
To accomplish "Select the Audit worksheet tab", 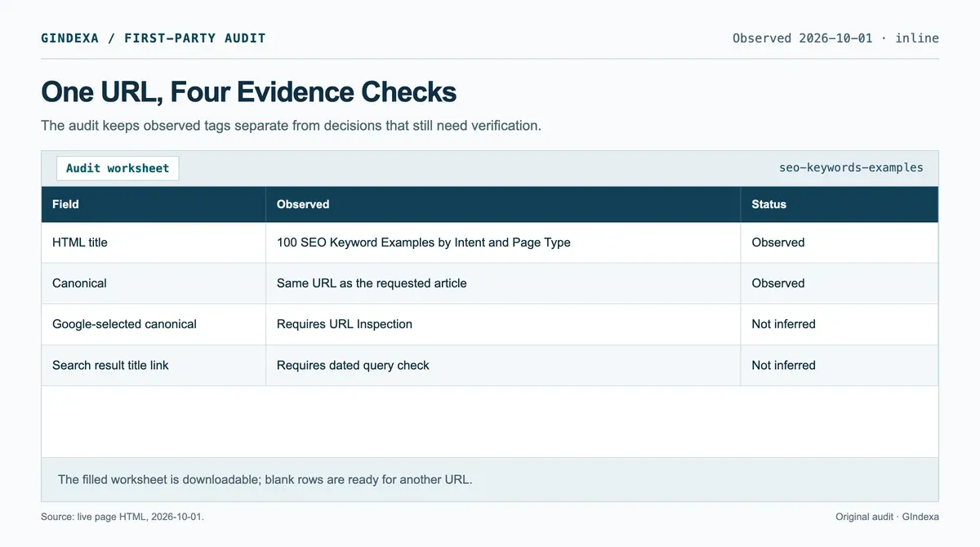I will click(118, 168).
